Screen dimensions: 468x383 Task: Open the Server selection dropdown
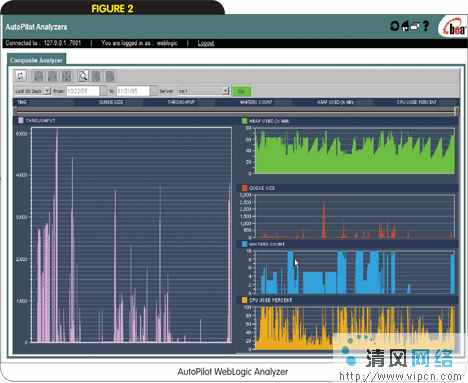tap(203, 91)
